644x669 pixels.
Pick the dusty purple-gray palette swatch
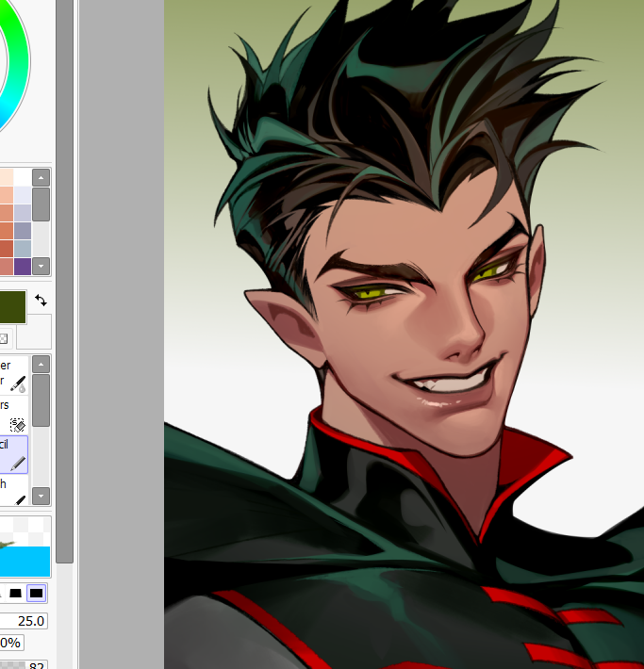pyautogui.click(x=23, y=231)
